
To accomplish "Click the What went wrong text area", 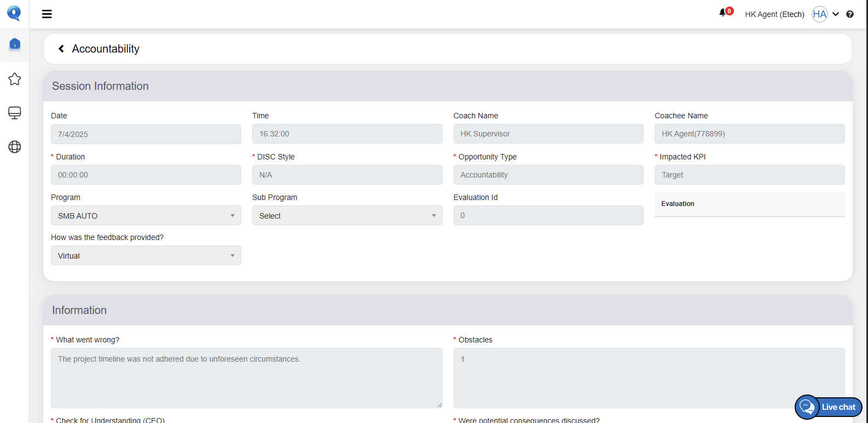I will (x=246, y=378).
